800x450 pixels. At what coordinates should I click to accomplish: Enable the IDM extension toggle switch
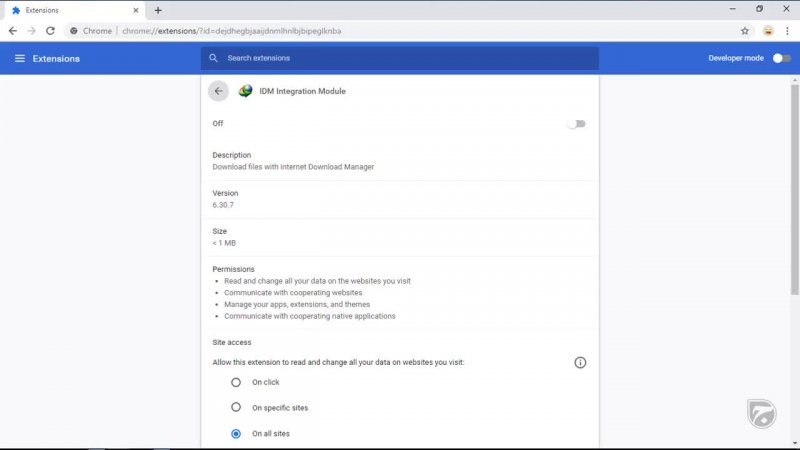click(576, 124)
